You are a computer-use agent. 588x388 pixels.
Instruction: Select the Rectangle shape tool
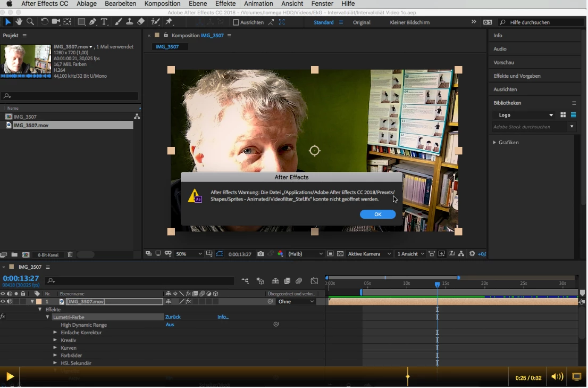(x=81, y=22)
